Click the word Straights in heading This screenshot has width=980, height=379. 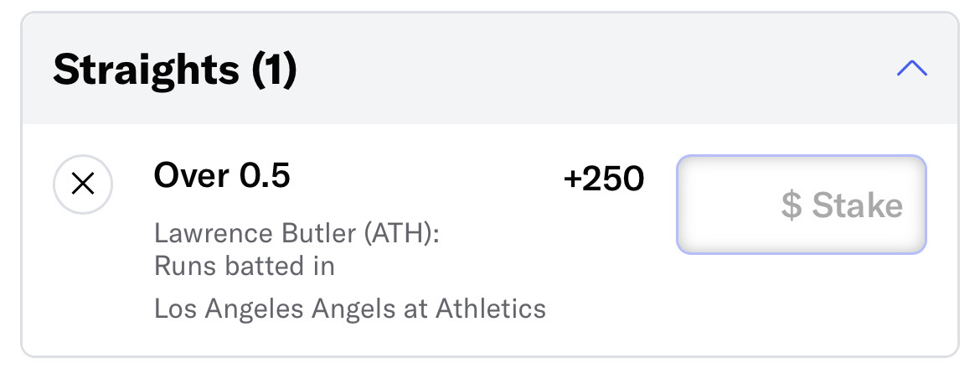(147, 70)
